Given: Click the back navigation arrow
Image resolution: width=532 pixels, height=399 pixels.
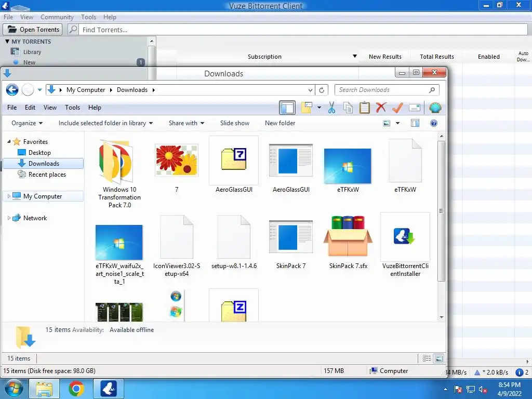Looking at the screenshot, I should pyautogui.click(x=12, y=90).
